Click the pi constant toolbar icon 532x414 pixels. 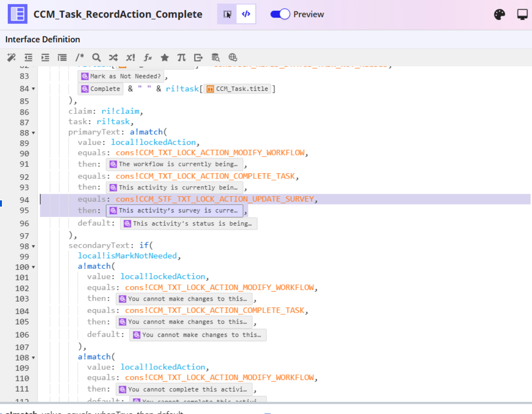click(182, 58)
